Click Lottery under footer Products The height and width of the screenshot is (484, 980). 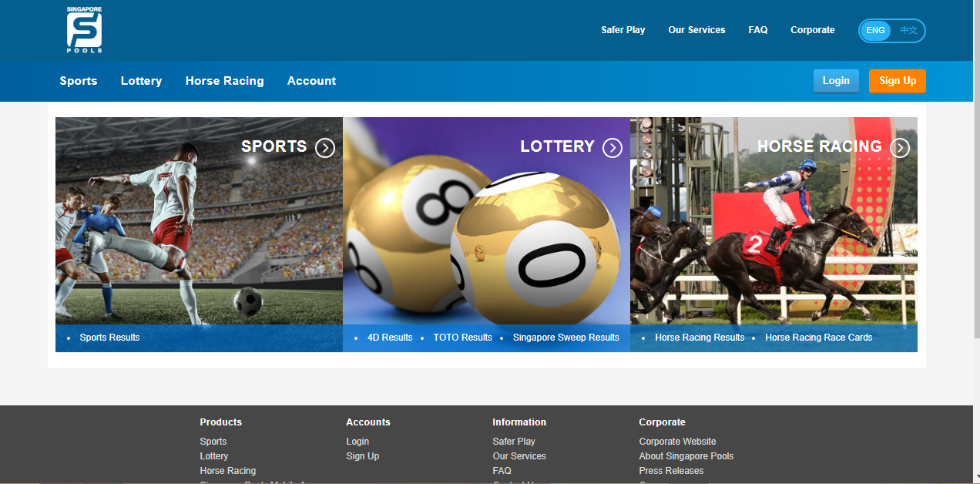point(214,456)
